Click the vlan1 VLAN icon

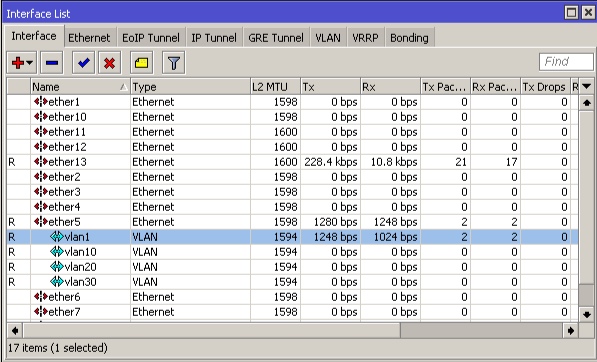point(57,237)
